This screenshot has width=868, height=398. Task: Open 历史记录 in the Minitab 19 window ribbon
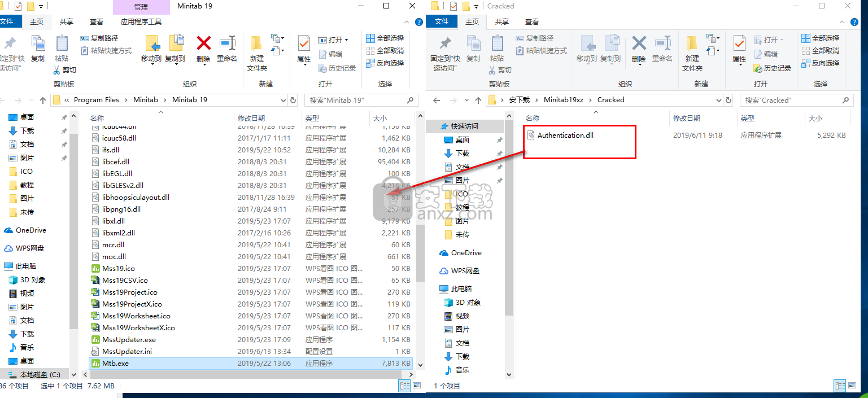tap(337, 68)
